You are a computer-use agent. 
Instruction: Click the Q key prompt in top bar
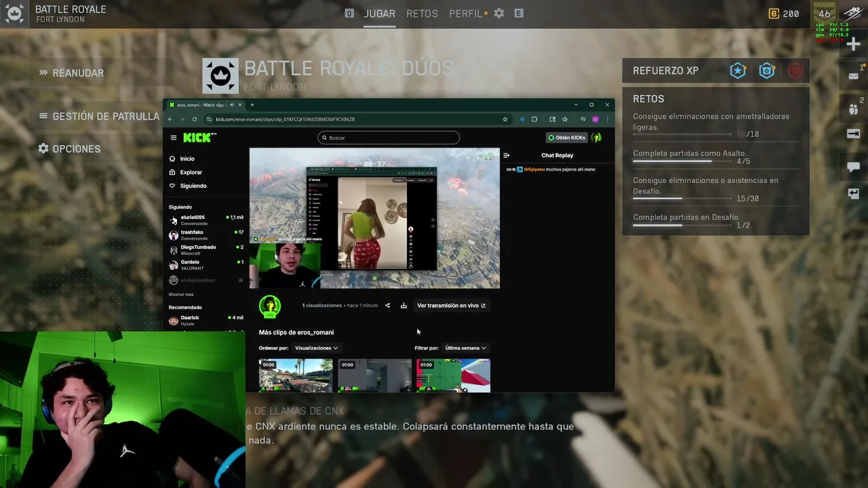click(349, 14)
